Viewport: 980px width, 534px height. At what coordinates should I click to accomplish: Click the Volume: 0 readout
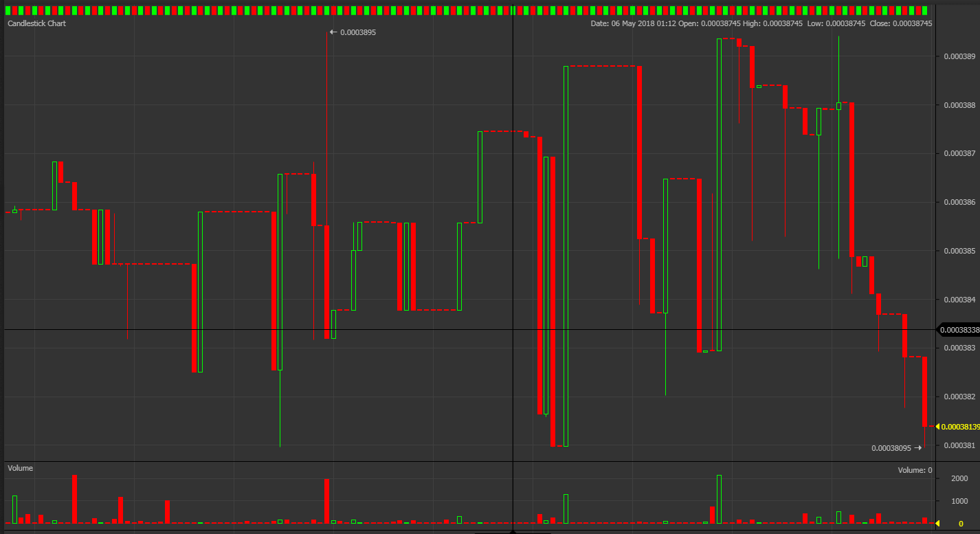click(x=915, y=470)
